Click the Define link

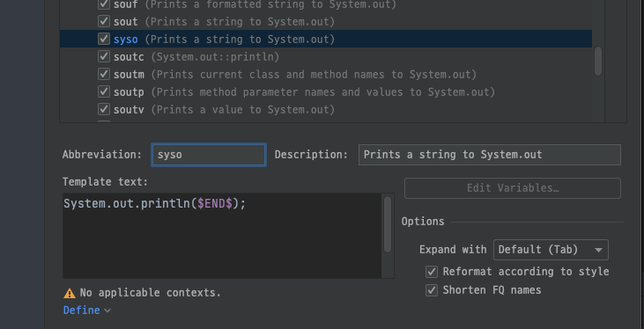tap(81, 311)
